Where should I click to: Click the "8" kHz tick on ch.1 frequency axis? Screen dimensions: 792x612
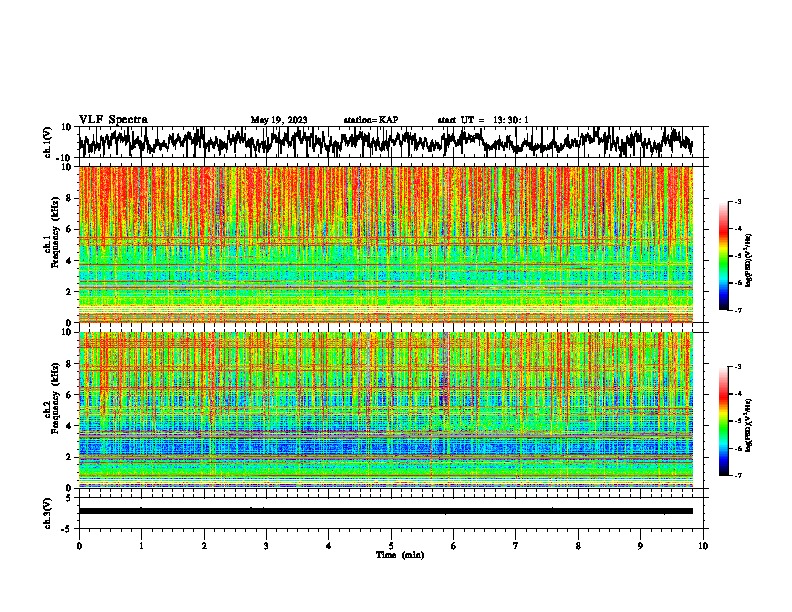tap(69, 198)
